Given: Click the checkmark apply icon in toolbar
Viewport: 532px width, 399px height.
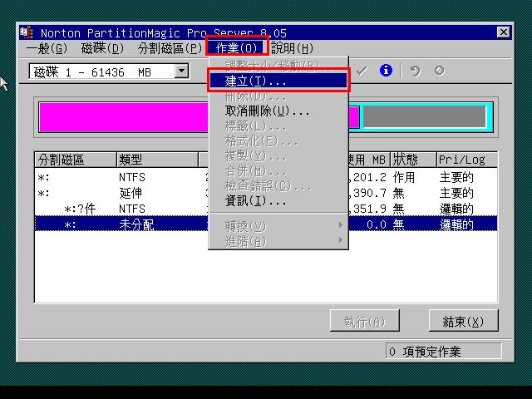Looking at the screenshot, I should [362, 71].
